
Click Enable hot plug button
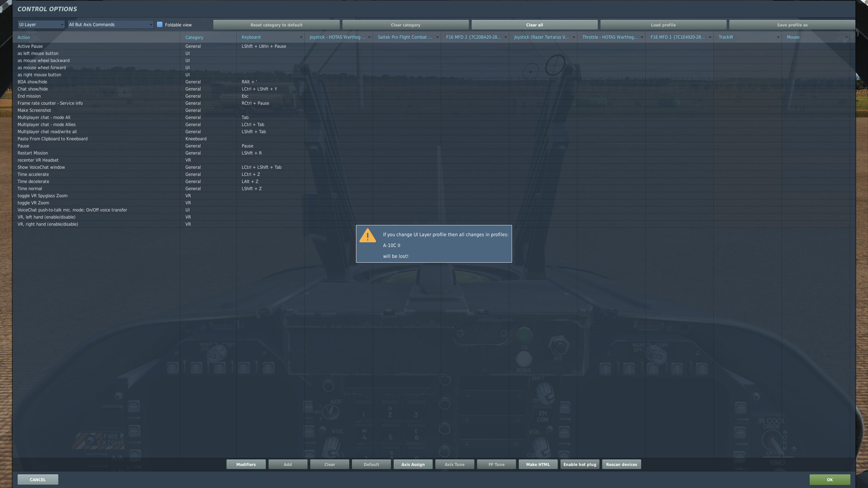pos(580,464)
